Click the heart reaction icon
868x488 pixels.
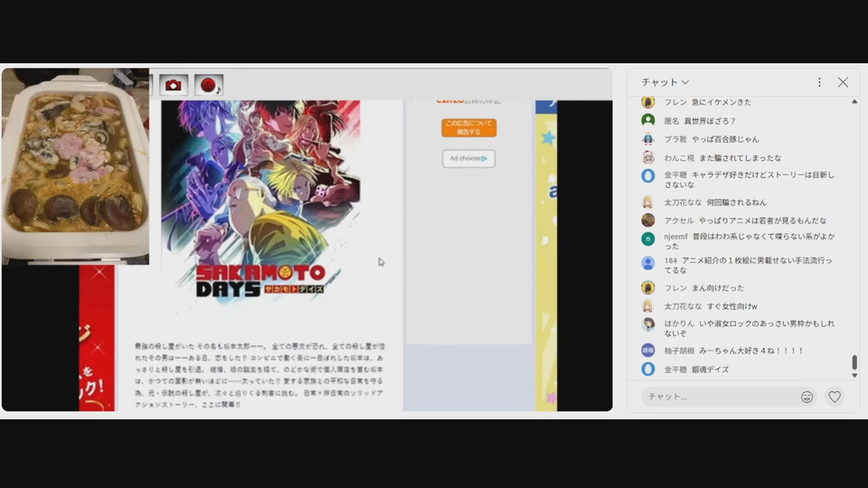pyautogui.click(x=835, y=397)
